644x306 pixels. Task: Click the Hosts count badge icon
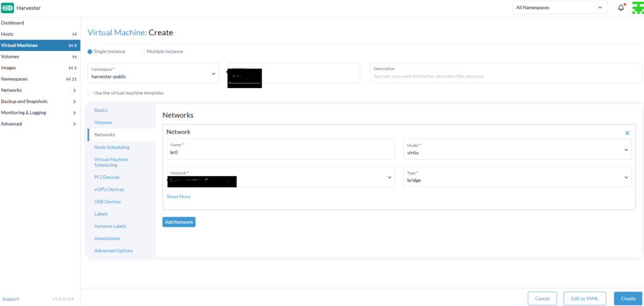click(75, 34)
